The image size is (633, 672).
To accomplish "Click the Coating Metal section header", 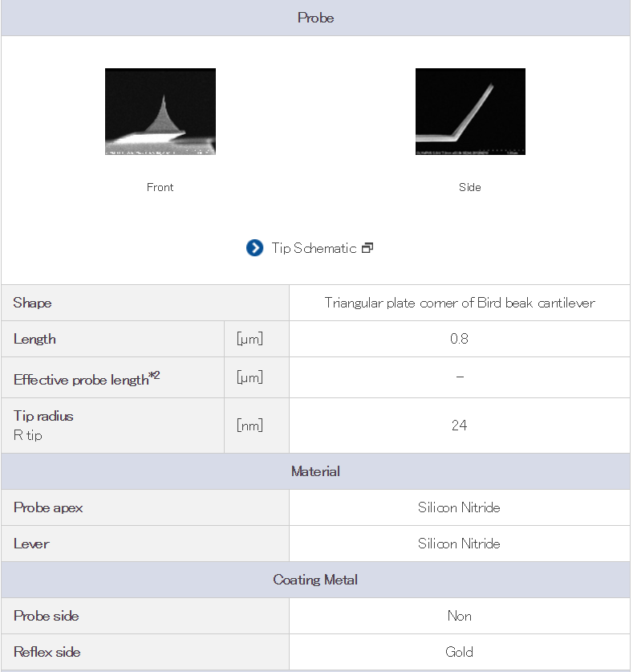I will point(316,580).
